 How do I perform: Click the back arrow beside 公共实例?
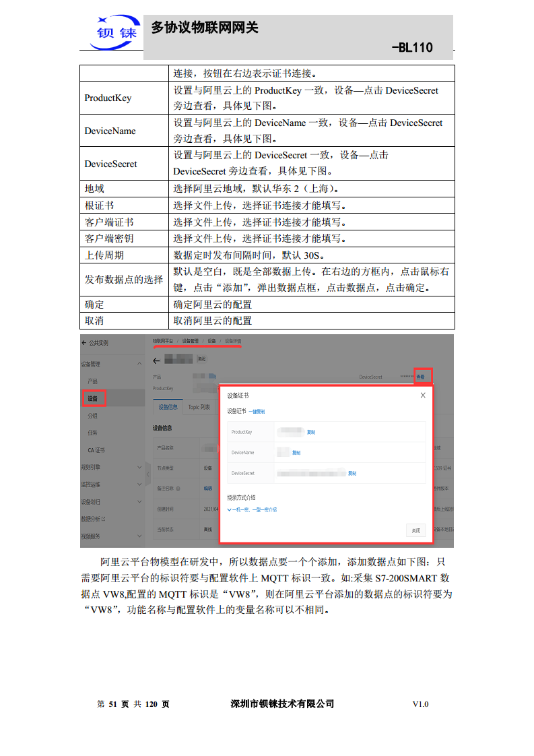pyautogui.click(x=84, y=343)
